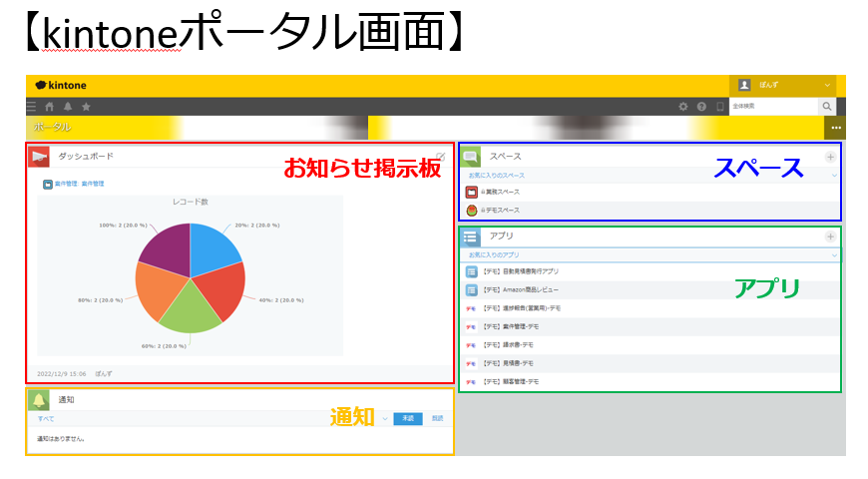Open the portal options three-dot button
Screen dimensions: 868x479
(x=835, y=128)
